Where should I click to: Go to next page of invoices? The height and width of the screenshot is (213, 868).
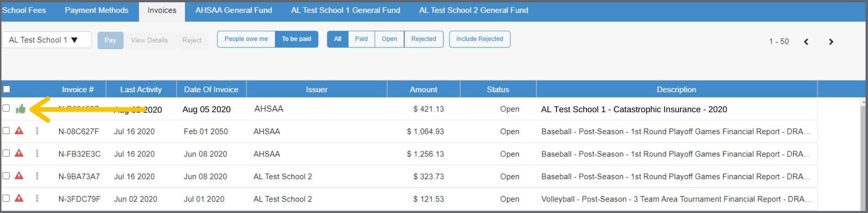tap(831, 42)
